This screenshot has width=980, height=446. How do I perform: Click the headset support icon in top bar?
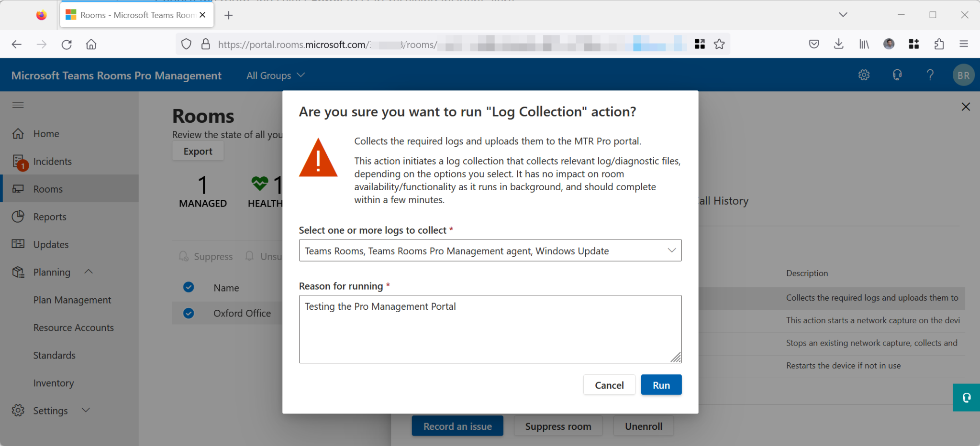tap(897, 75)
